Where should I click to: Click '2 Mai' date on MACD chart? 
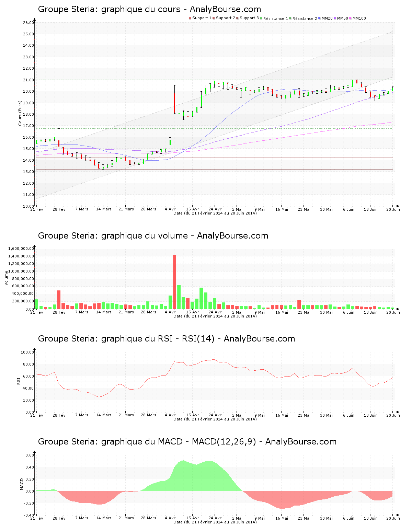click(237, 518)
